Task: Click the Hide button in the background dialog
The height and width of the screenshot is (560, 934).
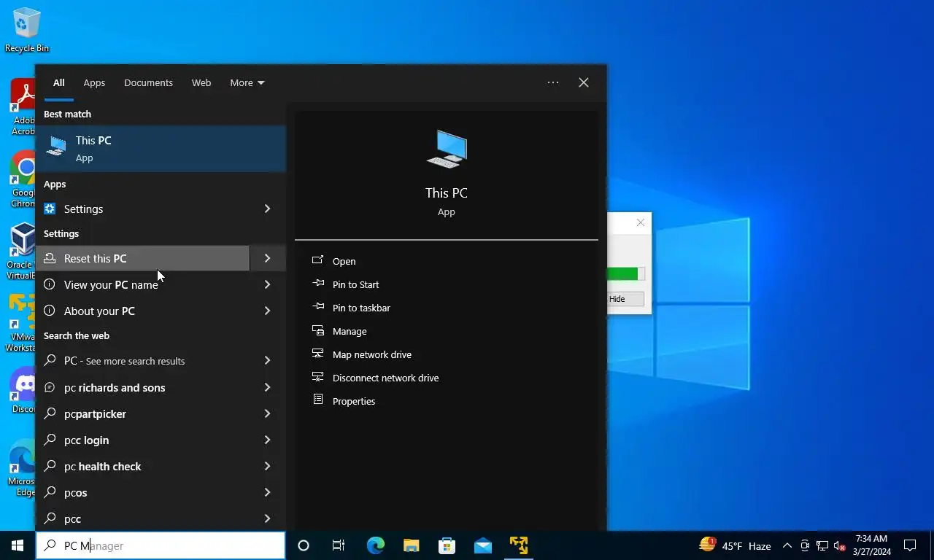Action: (x=626, y=299)
